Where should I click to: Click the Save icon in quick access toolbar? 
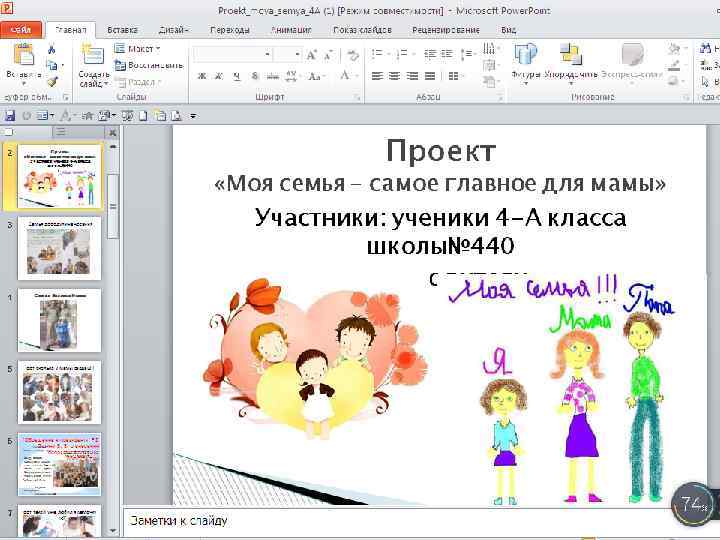click(10, 116)
